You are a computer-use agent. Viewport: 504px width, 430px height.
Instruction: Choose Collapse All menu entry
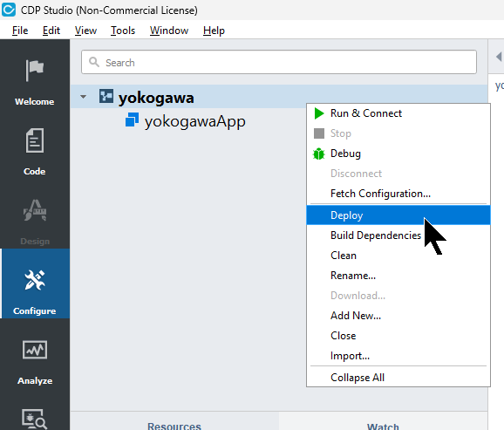(x=398, y=378)
